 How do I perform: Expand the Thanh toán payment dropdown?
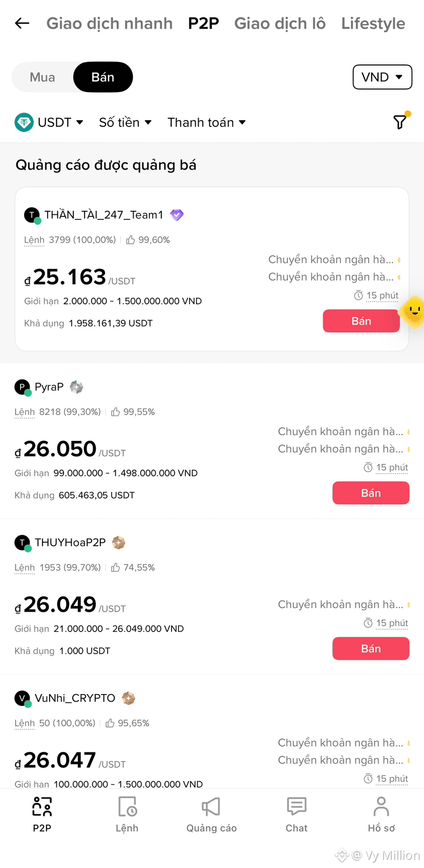(207, 122)
